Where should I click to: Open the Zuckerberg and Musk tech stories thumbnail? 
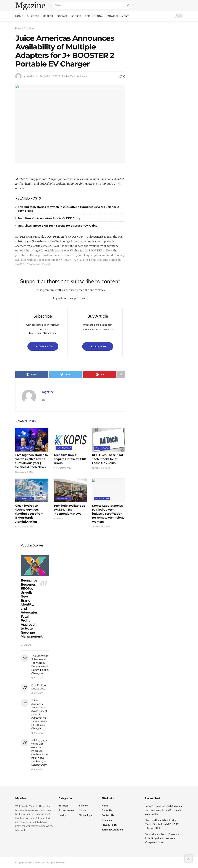coord(32,440)
